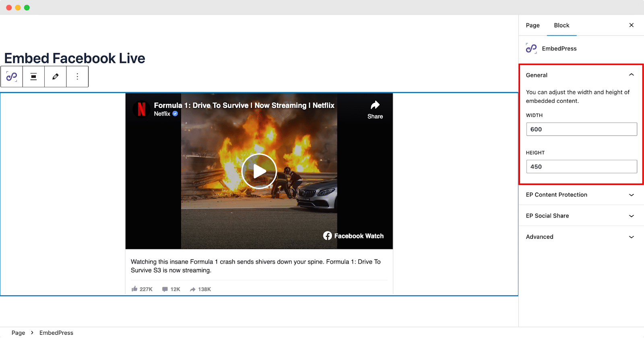Play the embedded Netflix video
644x338 pixels.
(259, 171)
